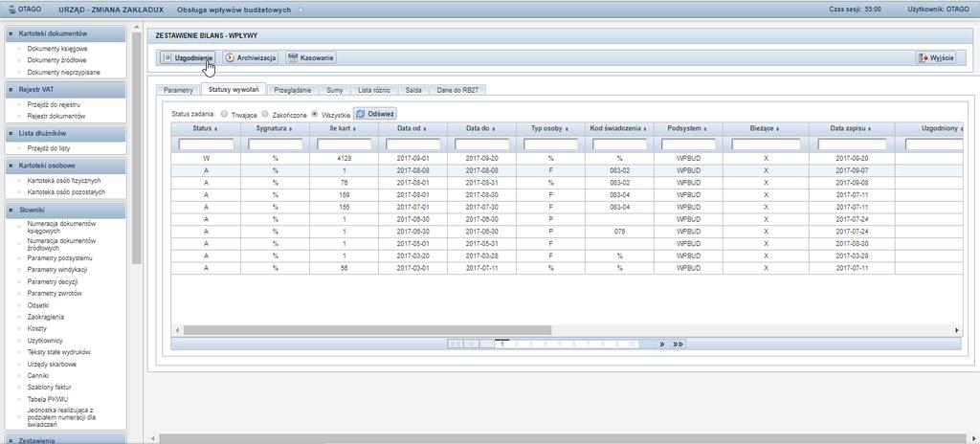Open the Sumy tab

[334, 90]
